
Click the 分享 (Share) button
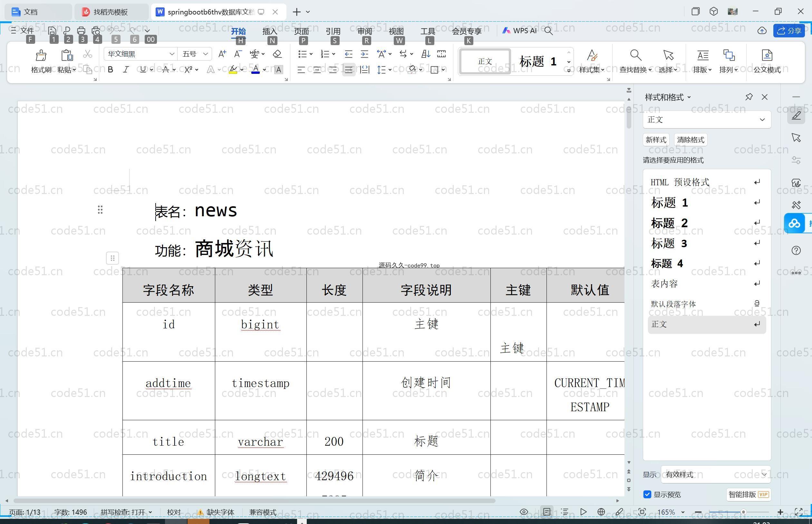(x=789, y=31)
